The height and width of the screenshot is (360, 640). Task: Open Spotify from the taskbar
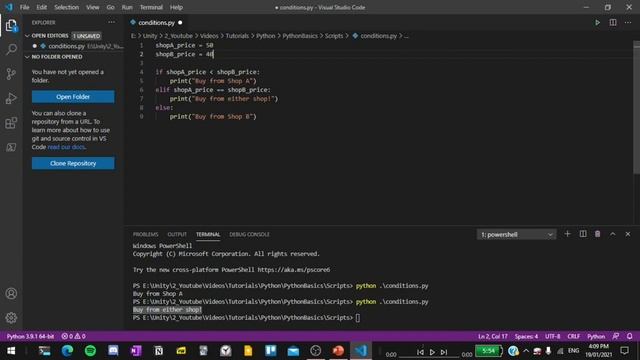pos(90,351)
